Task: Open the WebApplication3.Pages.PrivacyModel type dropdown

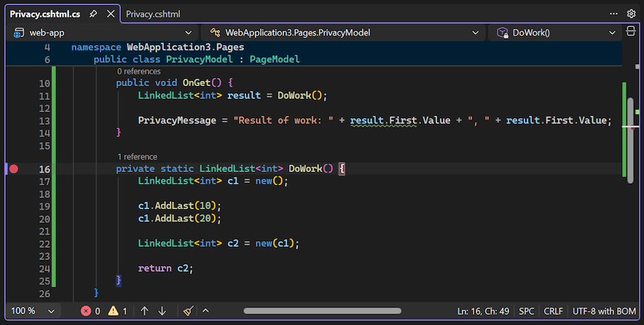Action: coord(344,33)
